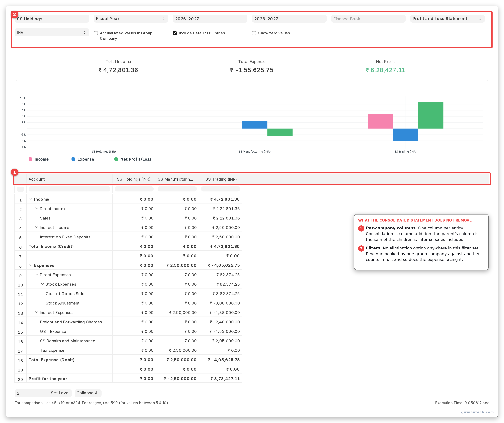Click the green SS Manufacturing loss bar
504x423 pixels.
(x=280, y=132)
